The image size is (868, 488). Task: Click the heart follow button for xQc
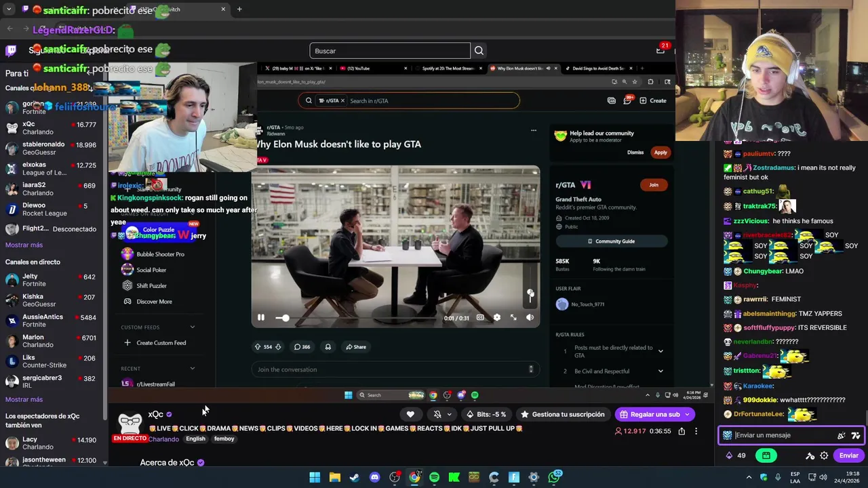(x=410, y=414)
